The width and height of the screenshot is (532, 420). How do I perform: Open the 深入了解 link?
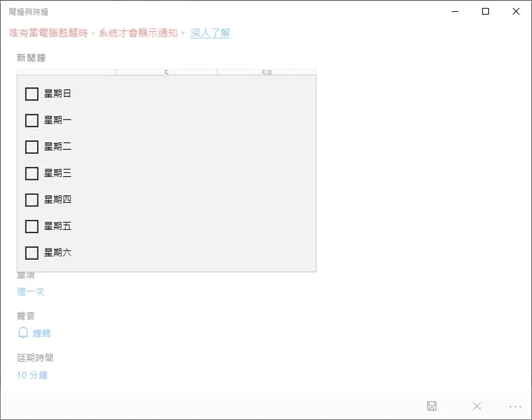click(210, 33)
